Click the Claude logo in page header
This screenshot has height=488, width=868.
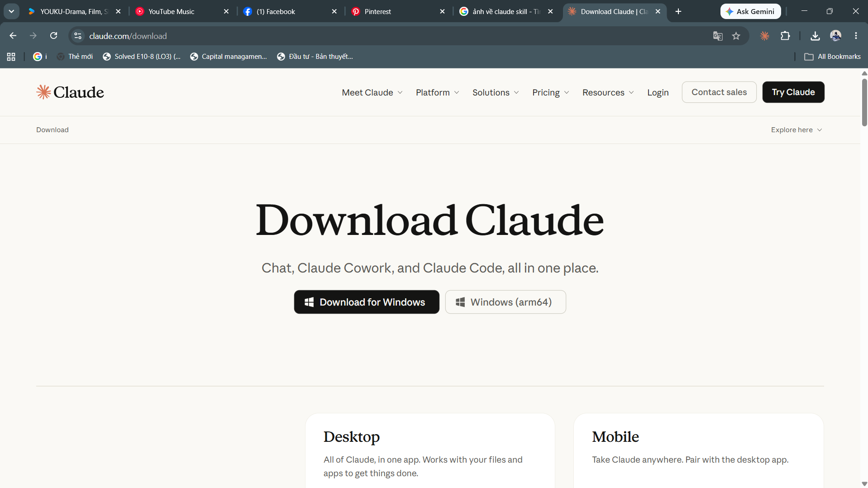(70, 92)
